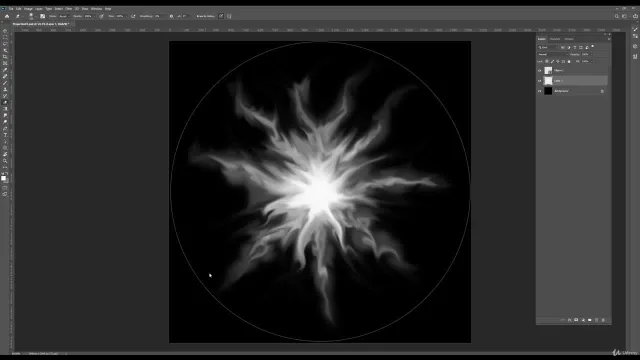Open the File menu
This screenshot has width=640, height=360.
coord(11,9)
